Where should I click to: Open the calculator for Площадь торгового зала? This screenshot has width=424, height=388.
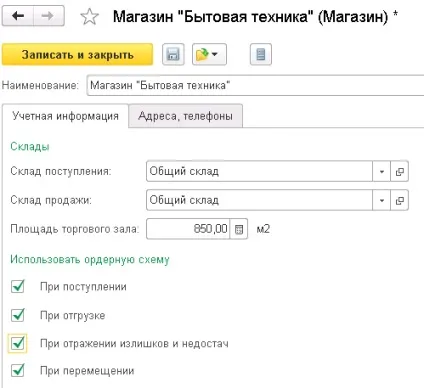239,229
